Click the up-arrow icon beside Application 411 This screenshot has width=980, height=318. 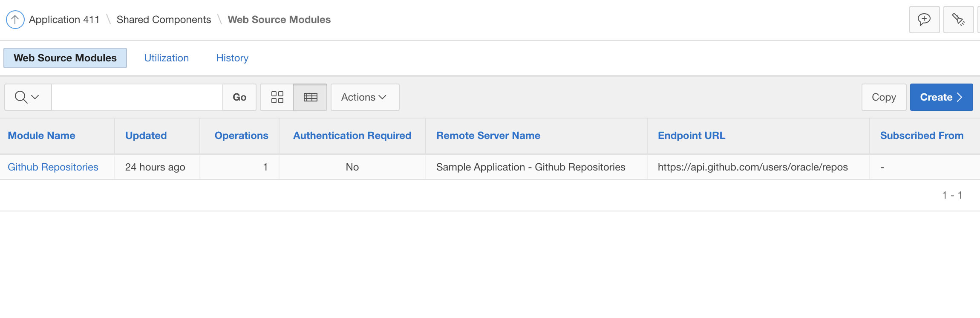pyautogui.click(x=15, y=20)
